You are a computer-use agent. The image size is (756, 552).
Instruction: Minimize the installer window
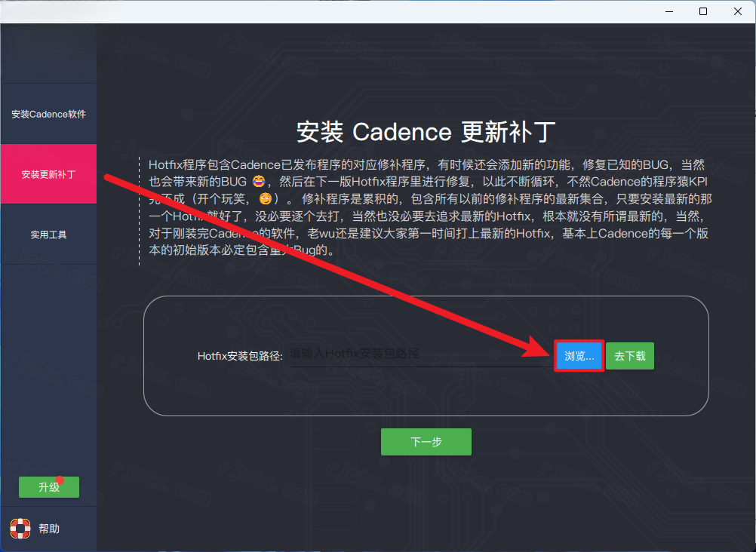[669, 11]
